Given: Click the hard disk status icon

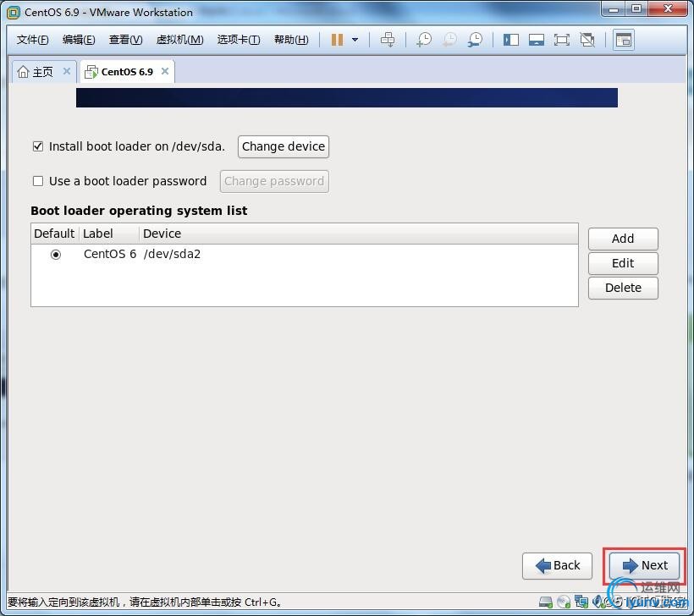Looking at the screenshot, I should pos(546,602).
